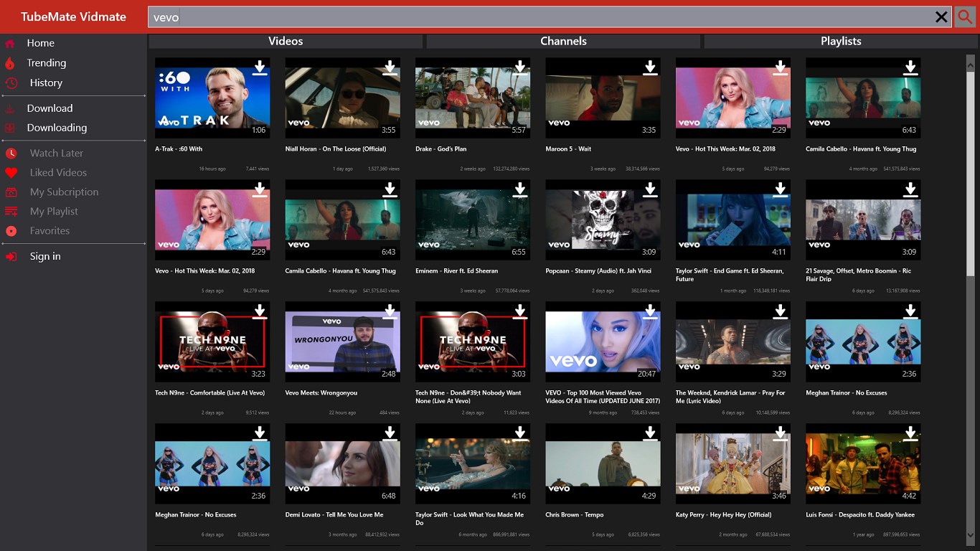Click the Downloading icon in sidebar
980x551 pixels.
[10, 128]
